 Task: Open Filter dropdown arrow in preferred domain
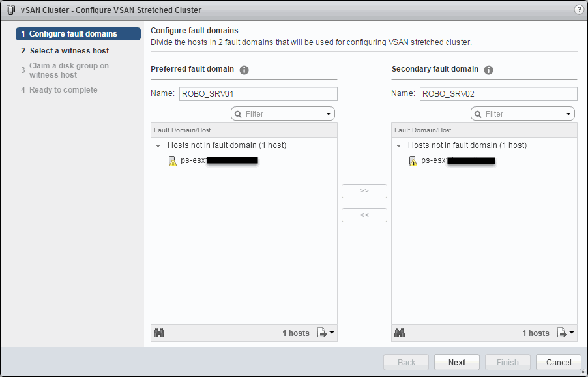point(329,114)
